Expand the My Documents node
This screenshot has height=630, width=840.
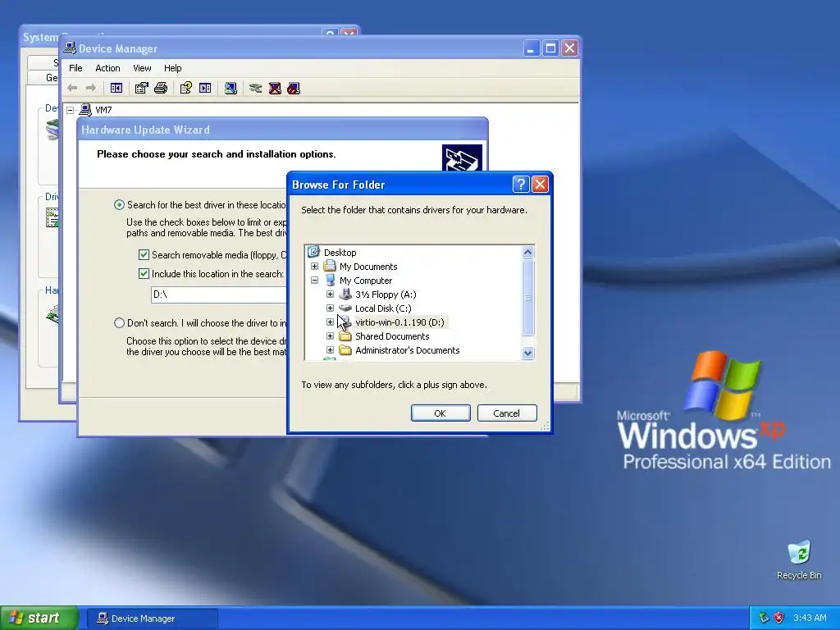click(x=314, y=267)
